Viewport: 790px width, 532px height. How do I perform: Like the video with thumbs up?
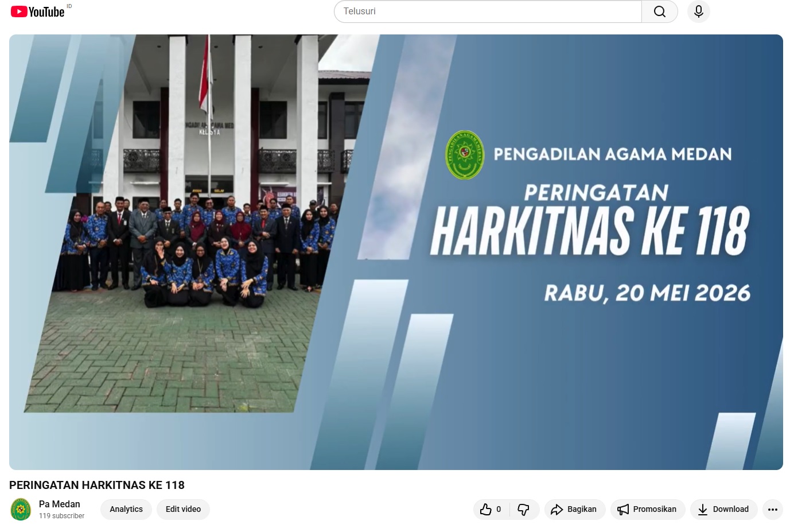tap(491, 509)
